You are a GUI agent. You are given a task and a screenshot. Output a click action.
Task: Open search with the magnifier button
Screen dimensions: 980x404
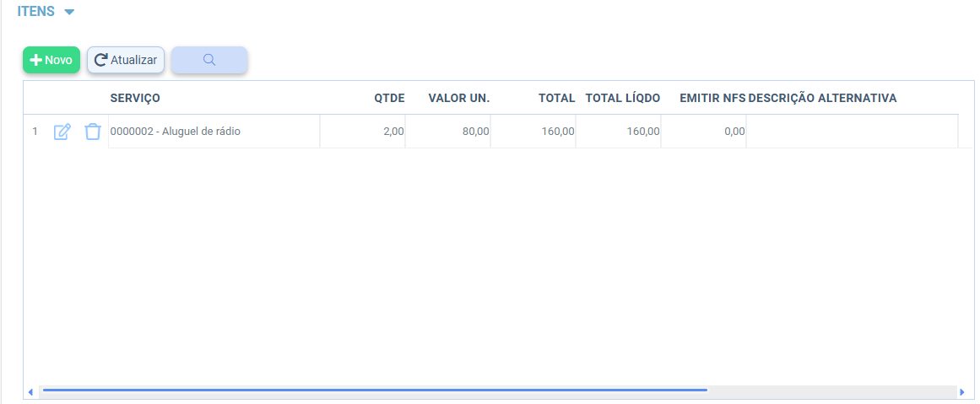pos(209,60)
